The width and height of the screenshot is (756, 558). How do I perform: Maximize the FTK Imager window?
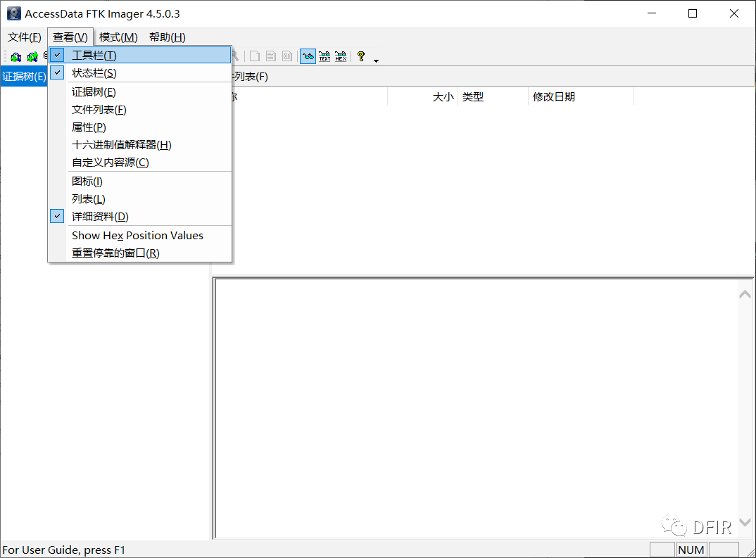(693, 13)
